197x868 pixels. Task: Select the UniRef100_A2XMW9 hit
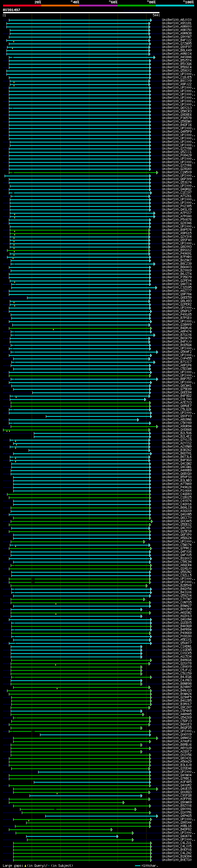pyautogui.click(x=177, y=447)
